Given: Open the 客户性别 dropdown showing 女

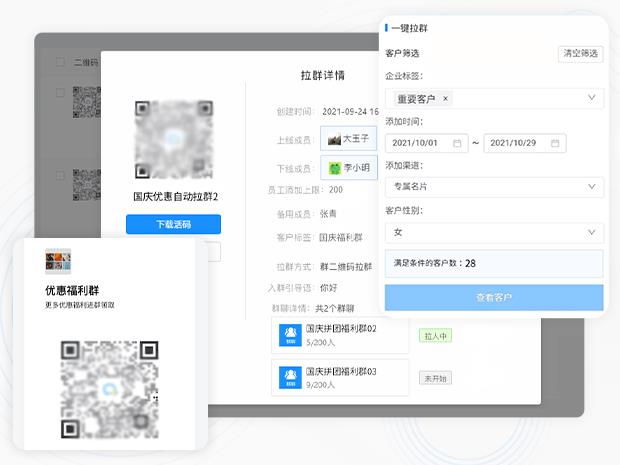Looking at the screenshot, I should [x=494, y=232].
